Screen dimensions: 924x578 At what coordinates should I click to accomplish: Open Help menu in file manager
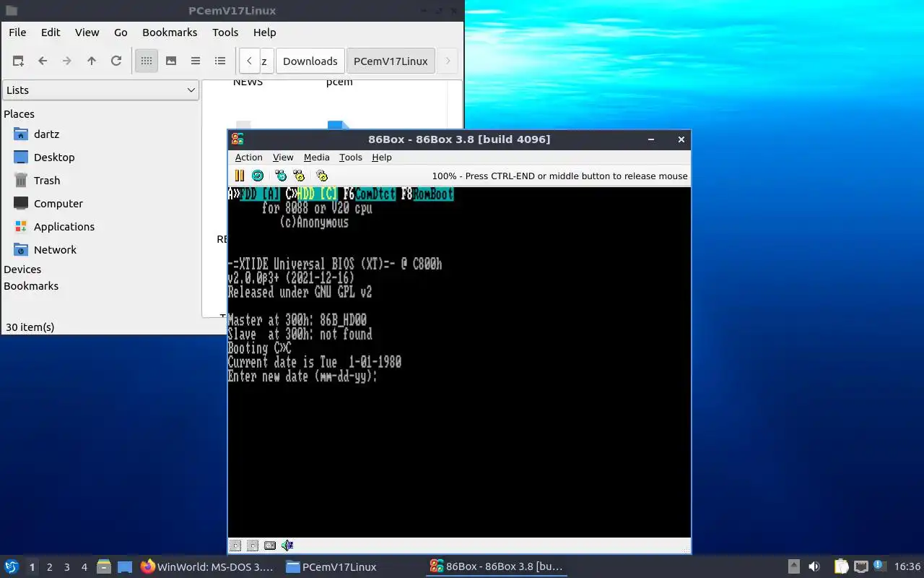[265, 33]
